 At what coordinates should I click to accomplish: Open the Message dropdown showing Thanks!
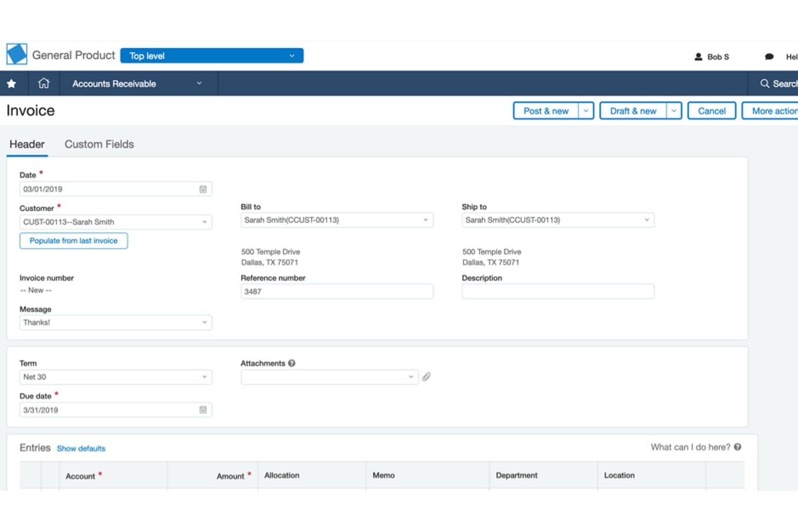[115, 322]
